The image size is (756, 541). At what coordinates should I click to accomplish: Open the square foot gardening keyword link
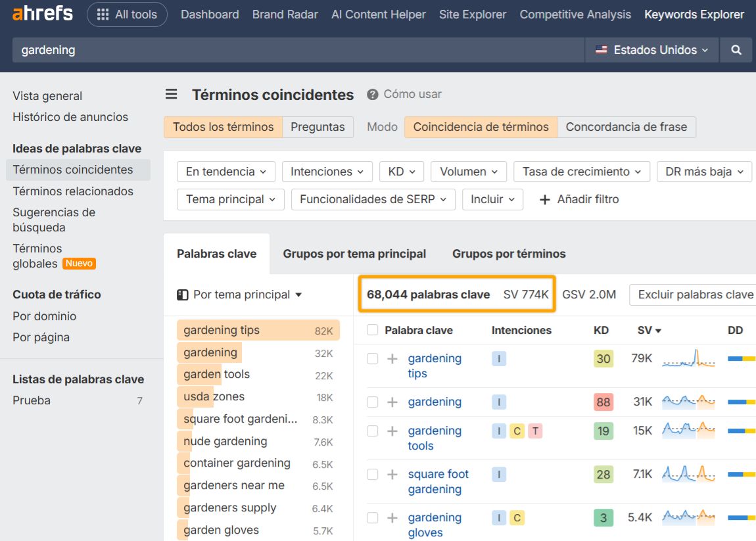coord(438,481)
